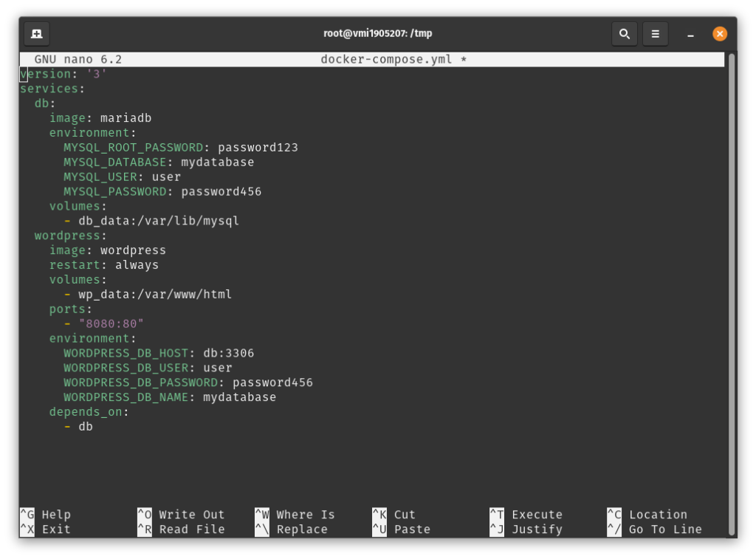Image resolution: width=756 pixels, height=559 pixels.
Task: Click the ^K Cut shortcut
Action: click(x=394, y=515)
